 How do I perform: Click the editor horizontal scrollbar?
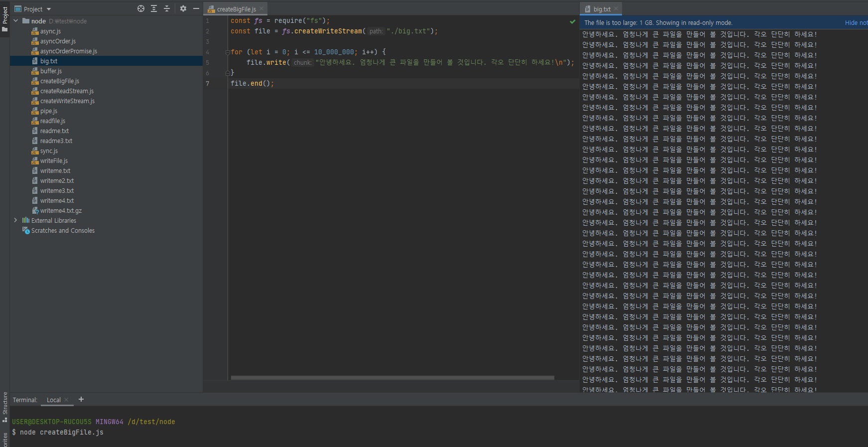[392, 378]
